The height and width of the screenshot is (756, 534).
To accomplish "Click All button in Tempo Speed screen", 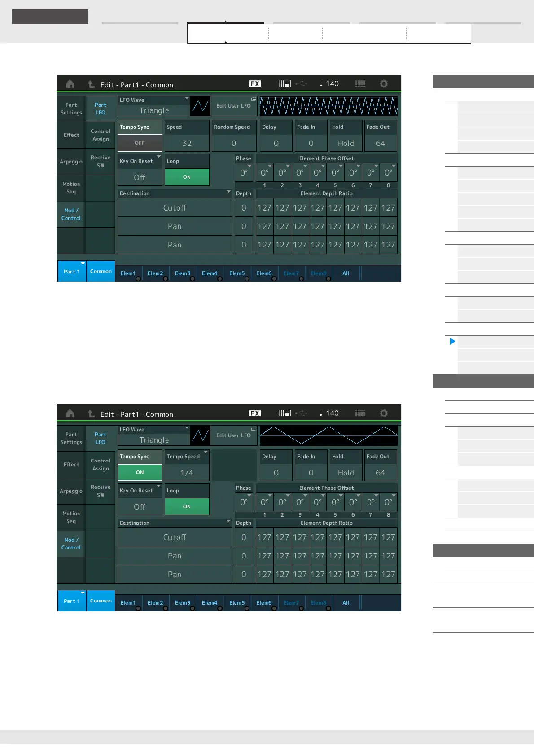I will [346, 603].
